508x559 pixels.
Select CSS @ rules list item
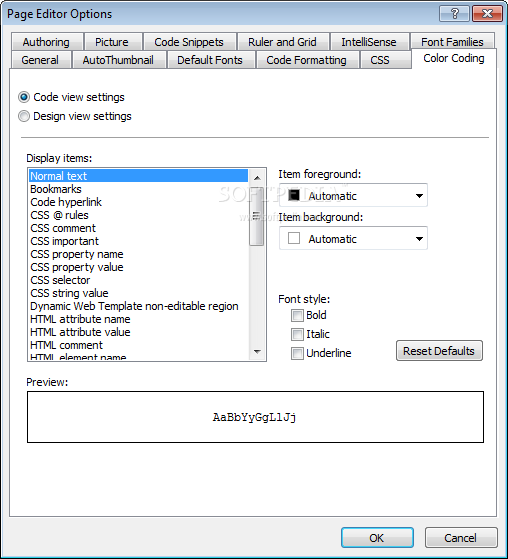[138, 215]
